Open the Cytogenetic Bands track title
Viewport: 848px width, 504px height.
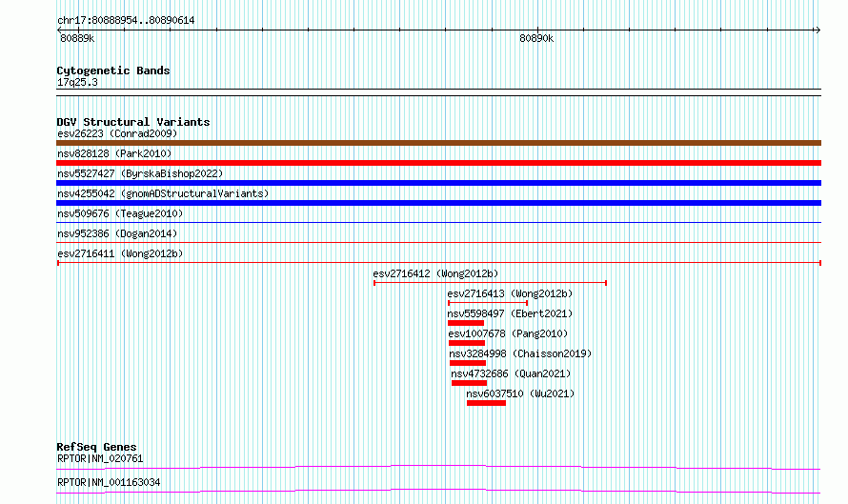point(113,71)
